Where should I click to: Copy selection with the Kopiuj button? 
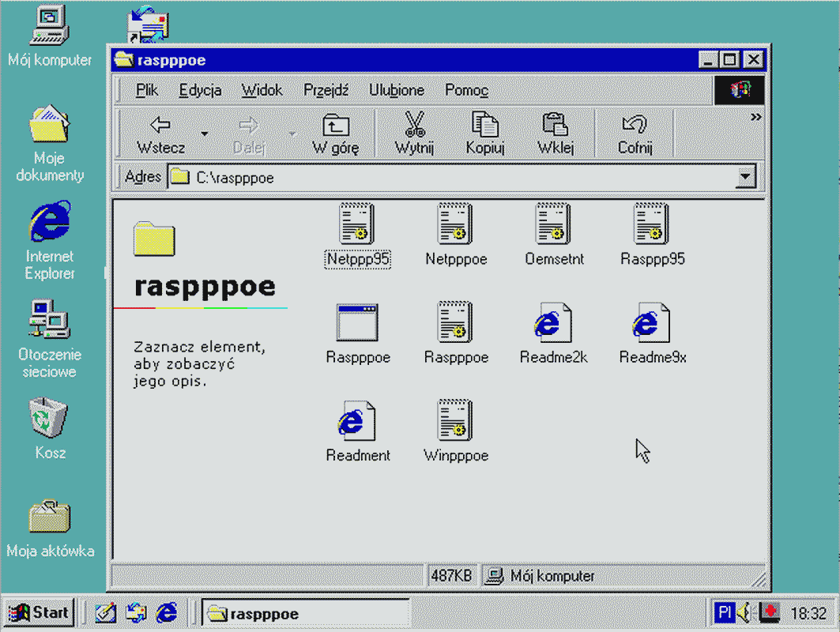click(485, 134)
